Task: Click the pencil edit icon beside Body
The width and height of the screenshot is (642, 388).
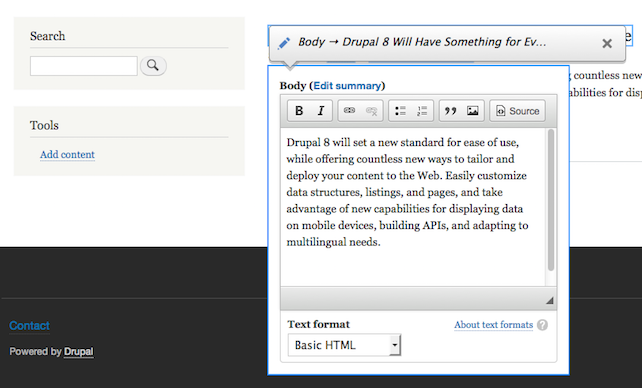Action: coord(284,43)
